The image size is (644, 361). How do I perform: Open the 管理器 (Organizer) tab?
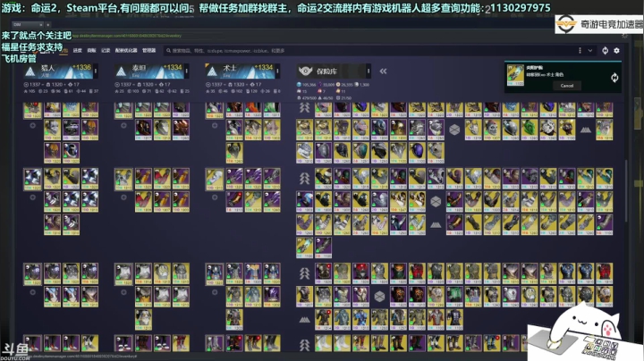point(148,50)
